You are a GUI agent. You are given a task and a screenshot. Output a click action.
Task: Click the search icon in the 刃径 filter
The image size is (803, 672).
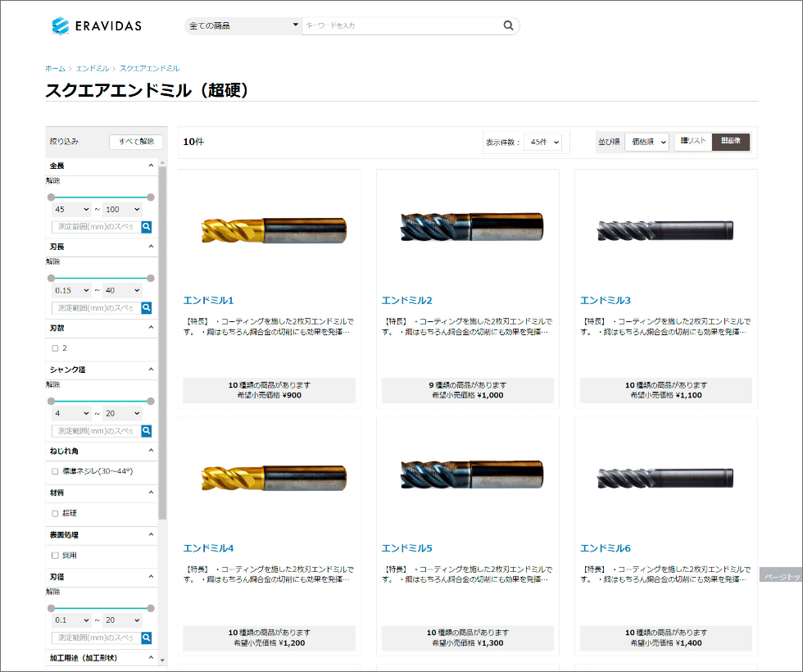147,638
